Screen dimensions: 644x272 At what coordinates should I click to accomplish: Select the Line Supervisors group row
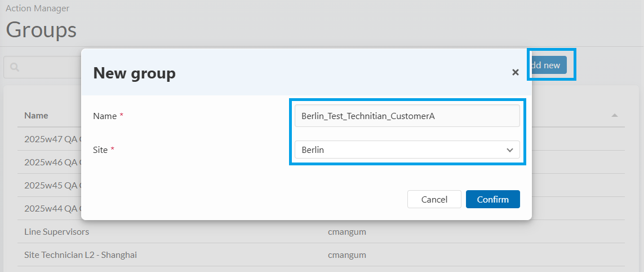(56, 231)
